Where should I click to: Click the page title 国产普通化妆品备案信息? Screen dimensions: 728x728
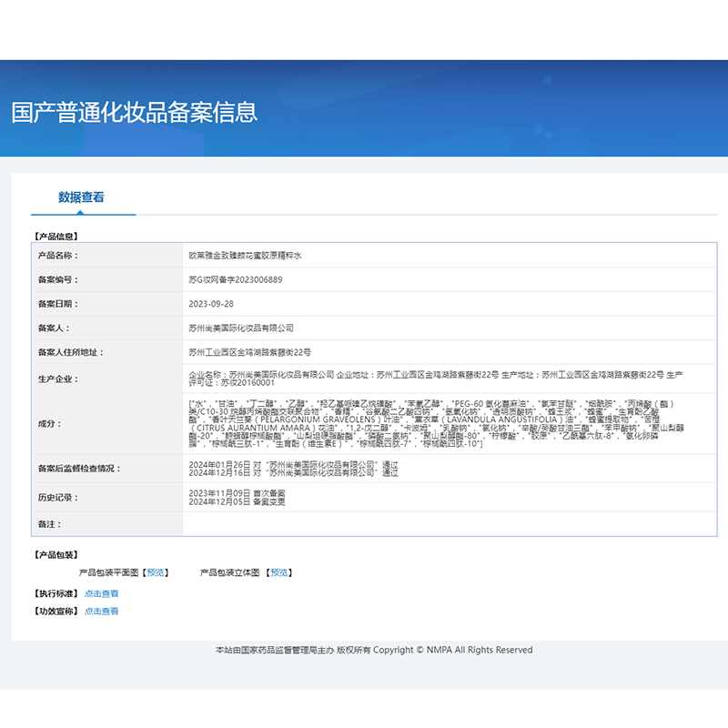(135, 112)
